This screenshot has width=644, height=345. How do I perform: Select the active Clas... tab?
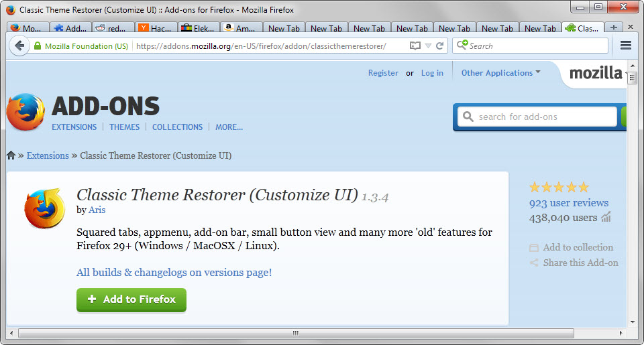tap(583, 28)
